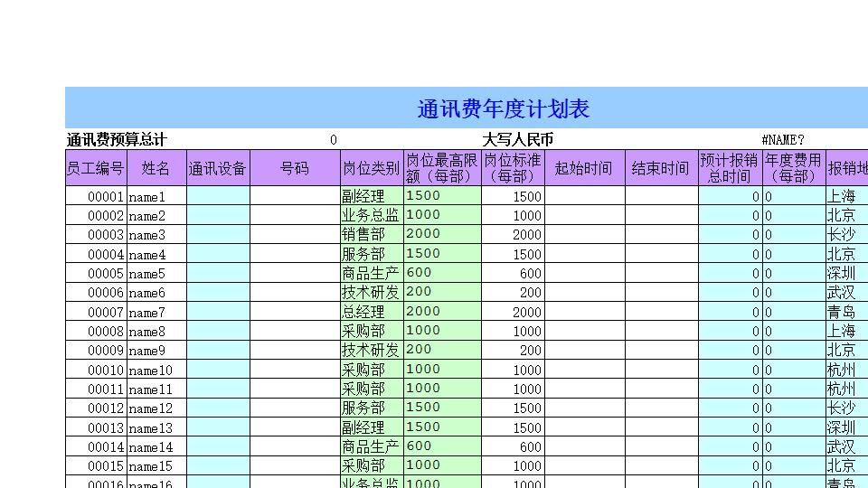Select the name9 cell
This screenshot has width=868, height=488.
pyautogui.click(x=156, y=351)
